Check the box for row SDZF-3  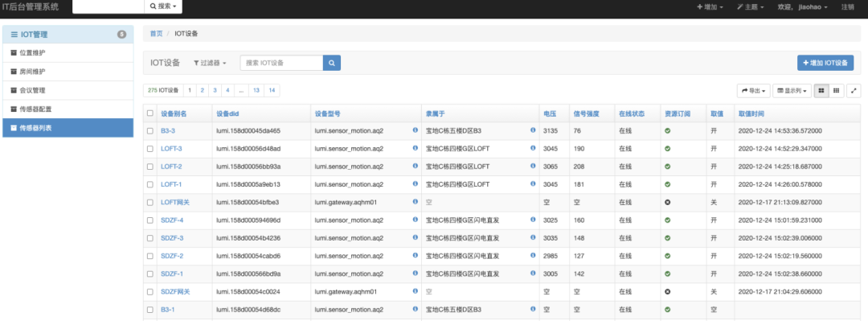(x=150, y=238)
